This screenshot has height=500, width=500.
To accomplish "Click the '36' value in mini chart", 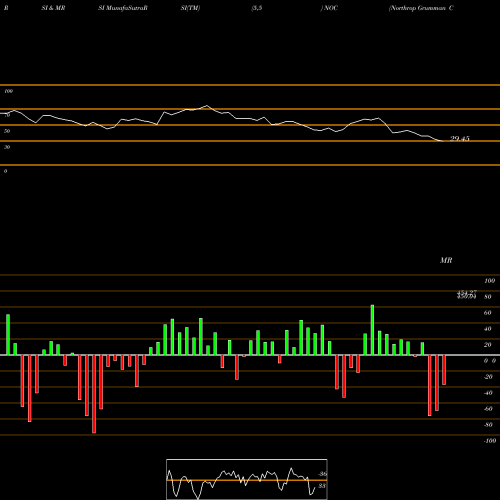I will click(x=322, y=474).
